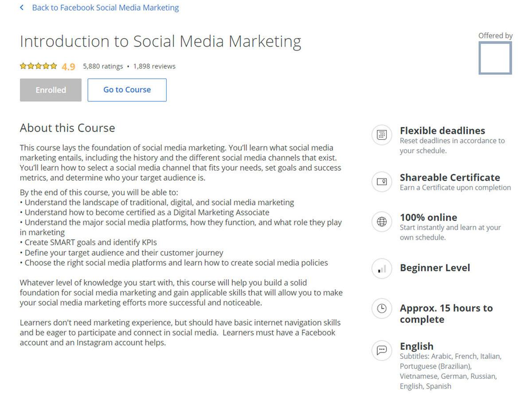
Task: Click the subtitles language list text
Action: (x=450, y=371)
